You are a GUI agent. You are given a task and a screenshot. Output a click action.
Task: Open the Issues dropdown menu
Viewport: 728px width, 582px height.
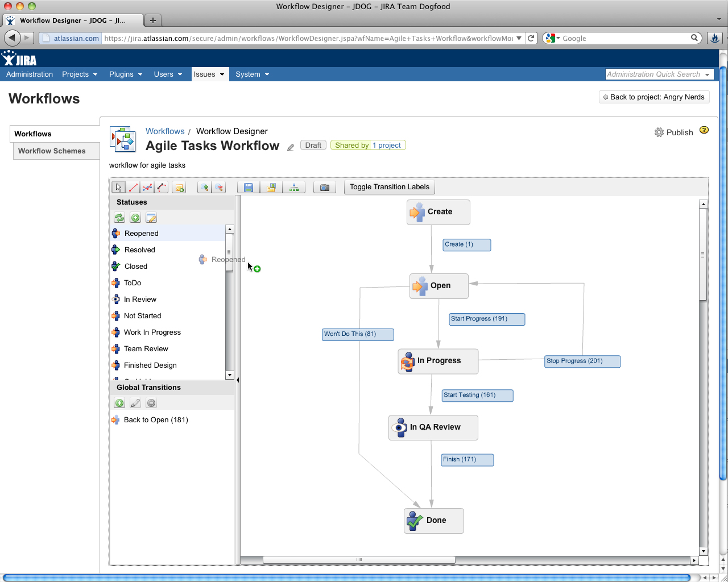pos(209,74)
